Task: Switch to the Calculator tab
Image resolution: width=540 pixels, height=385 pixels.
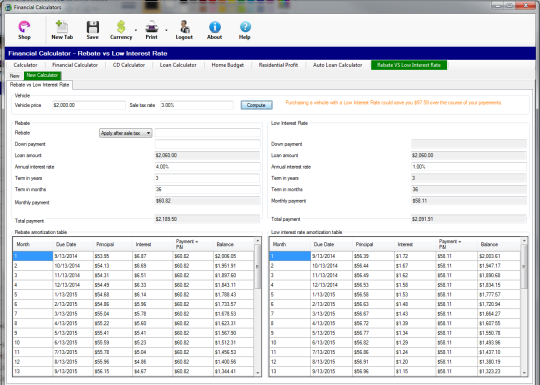Action: pyautogui.click(x=25, y=65)
